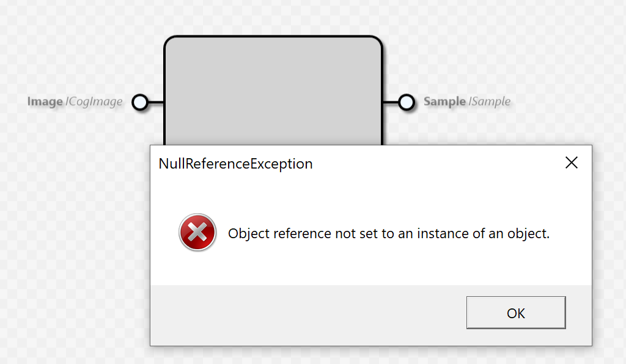
Task: Click the Image port label
Action: (45, 101)
